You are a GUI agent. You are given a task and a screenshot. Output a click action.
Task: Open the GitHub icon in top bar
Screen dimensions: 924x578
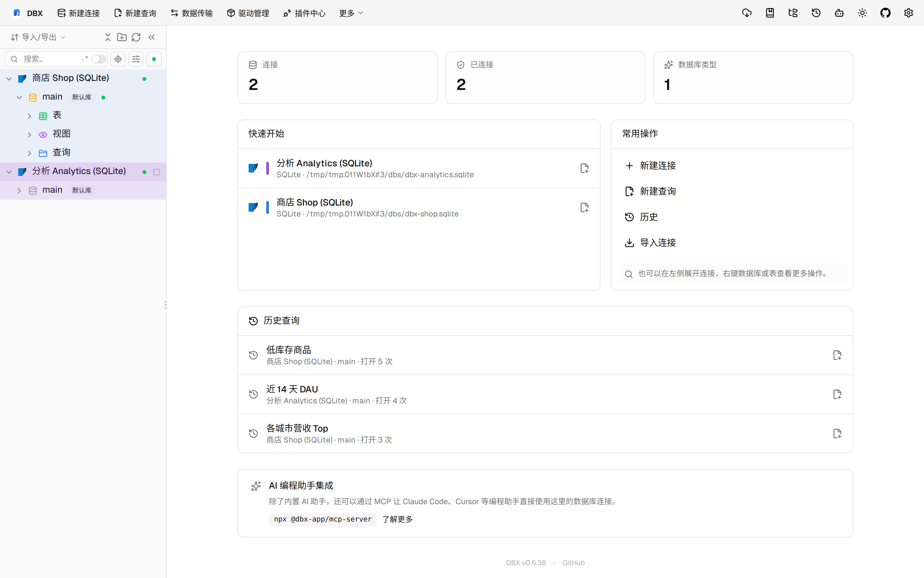[x=886, y=13]
